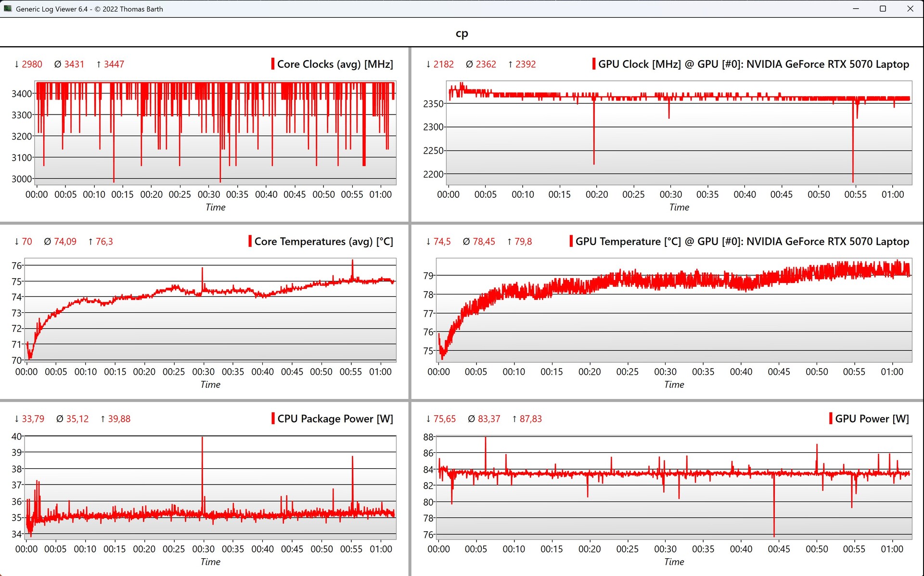This screenshot has height=576, width=924.
Task: Click the Generic Log Viewer app icon
Action: click(7, 9)
